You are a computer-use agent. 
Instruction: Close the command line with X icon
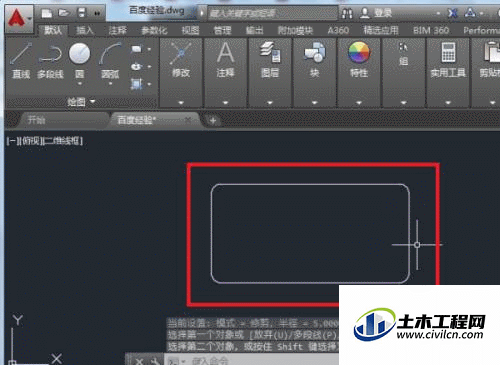coord(139,361)
